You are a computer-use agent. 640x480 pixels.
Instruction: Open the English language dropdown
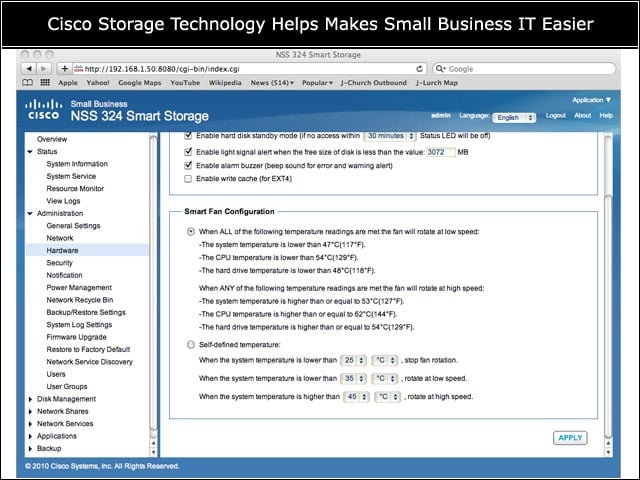tap(514, 118)
